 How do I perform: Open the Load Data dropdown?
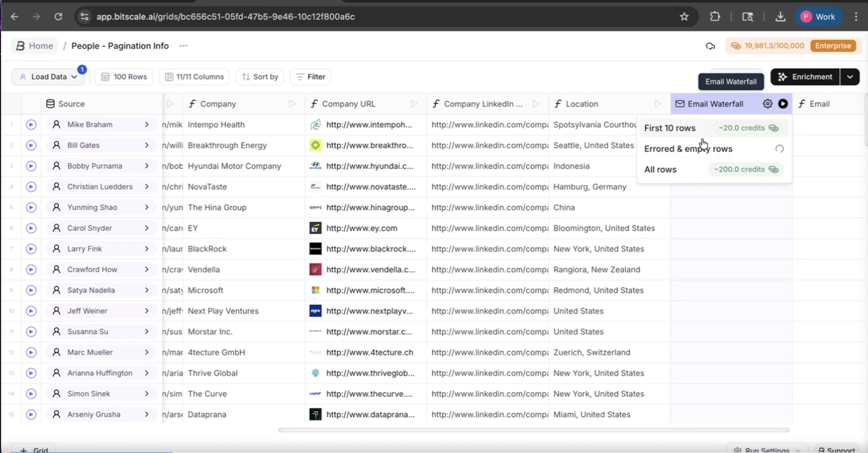[x=48, y=77]
